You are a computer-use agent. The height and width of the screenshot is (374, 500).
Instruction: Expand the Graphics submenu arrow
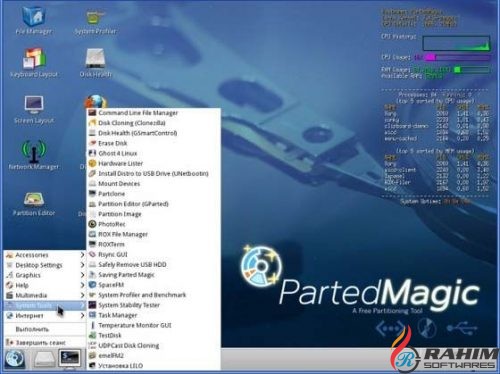[82, 275]
